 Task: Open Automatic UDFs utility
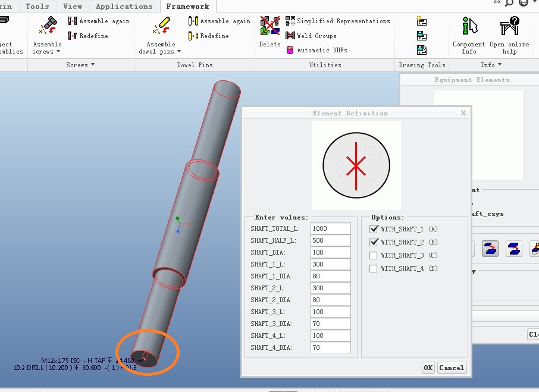pyautogui.click(x=316, y=50)
